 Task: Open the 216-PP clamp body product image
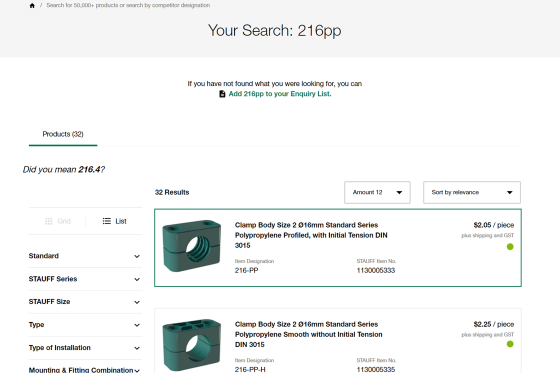tap(192, 246)
